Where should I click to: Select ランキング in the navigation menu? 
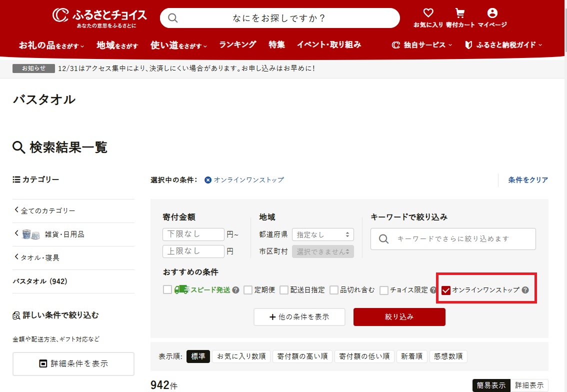click(236, 44)
